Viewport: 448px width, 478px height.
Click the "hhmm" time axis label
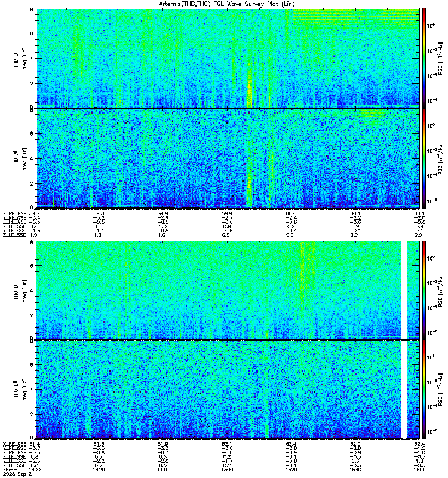[10, 470]
